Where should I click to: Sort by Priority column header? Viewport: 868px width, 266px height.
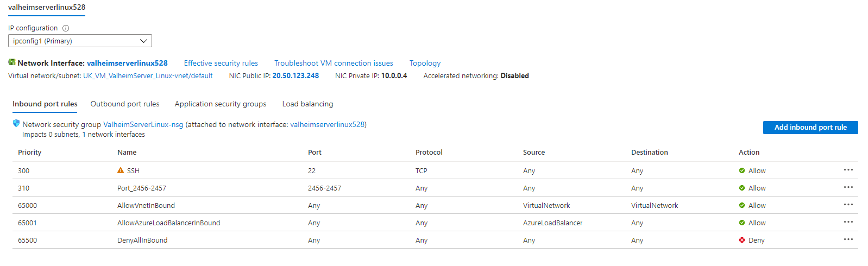coord(30,153)
